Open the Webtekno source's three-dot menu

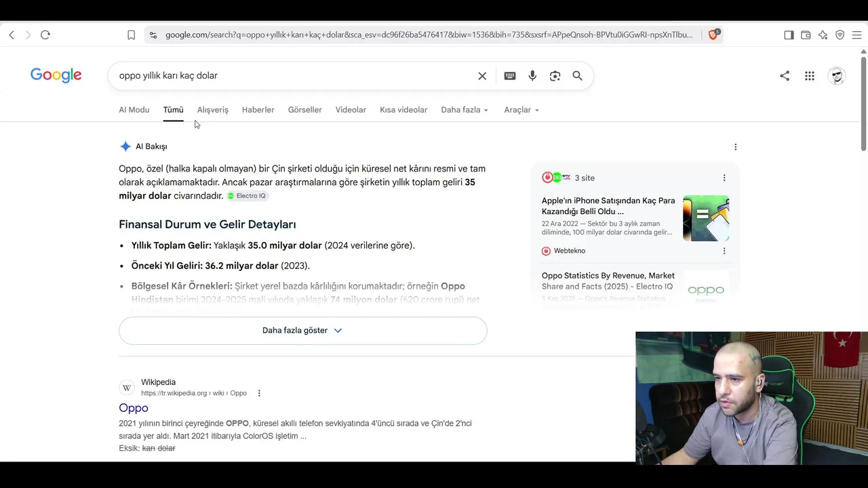tap(724, 251)
